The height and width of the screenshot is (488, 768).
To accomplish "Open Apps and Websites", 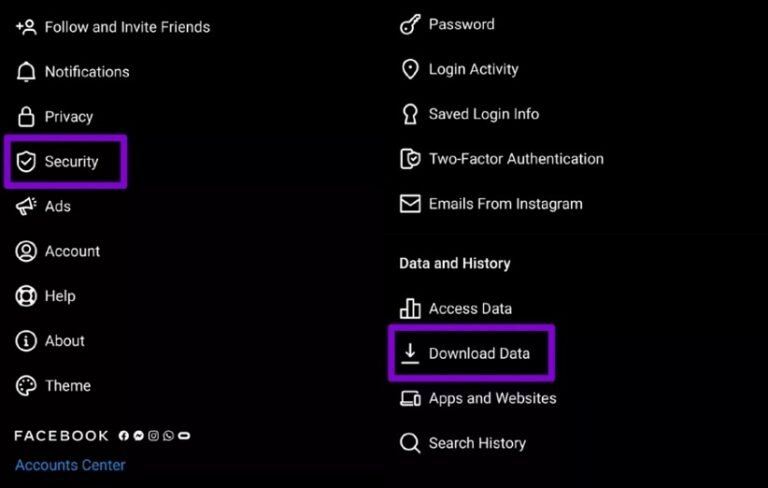I will pyautogui.click(x=492, y=398).
